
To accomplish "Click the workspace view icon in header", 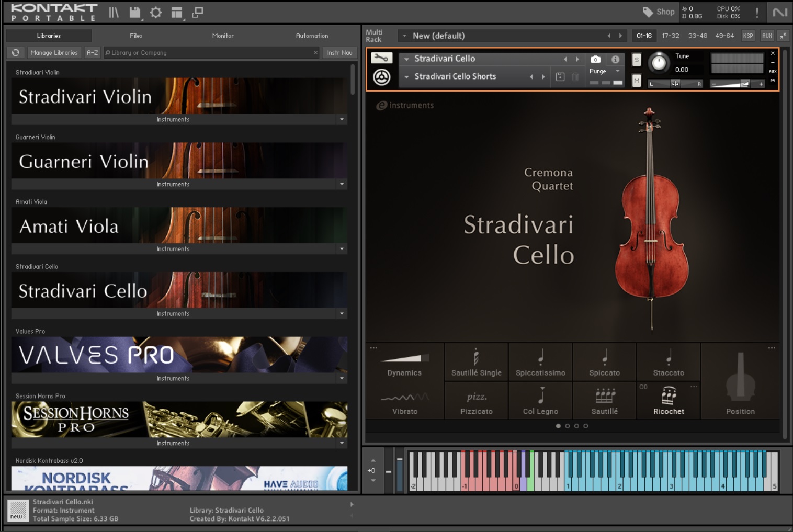I will point(177,13).
